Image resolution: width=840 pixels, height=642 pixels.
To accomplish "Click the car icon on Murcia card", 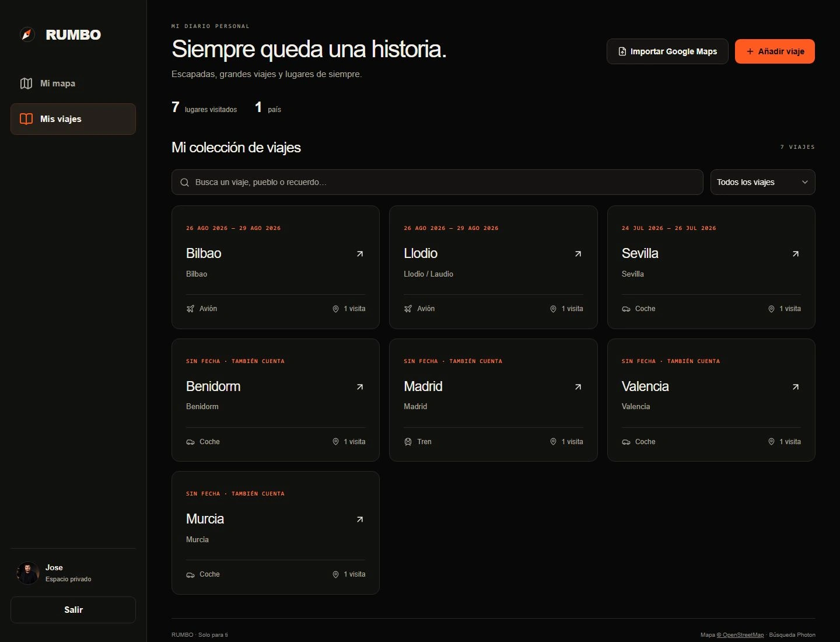I will [x=190, y=575].
